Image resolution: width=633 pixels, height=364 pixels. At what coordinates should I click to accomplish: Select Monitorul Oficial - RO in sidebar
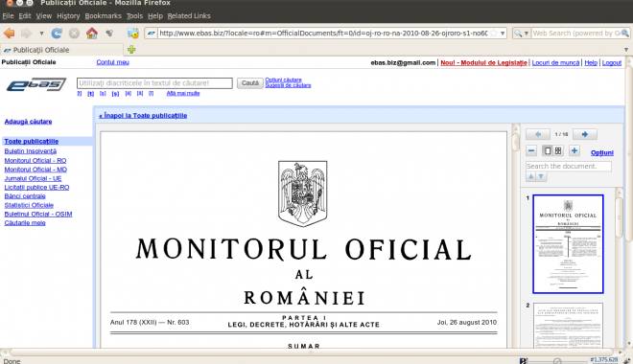click(35, 160)
